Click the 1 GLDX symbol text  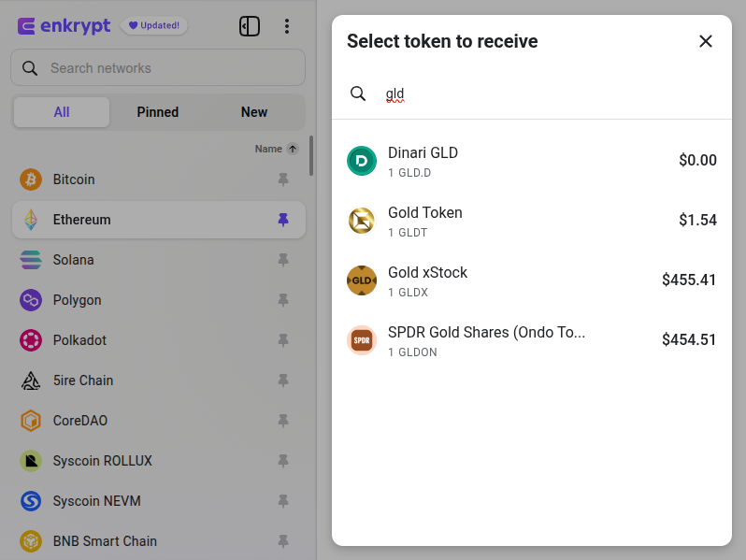tap(408, 292)
